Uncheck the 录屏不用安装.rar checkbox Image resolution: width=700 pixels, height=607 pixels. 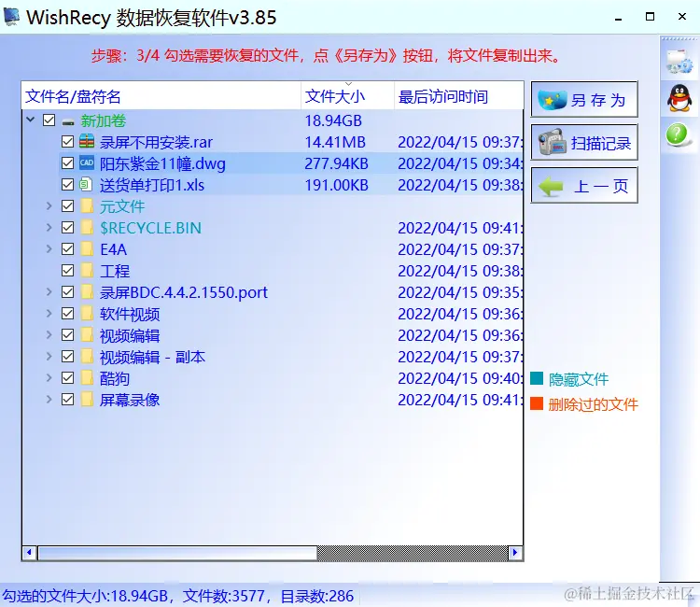pos(67,142)
